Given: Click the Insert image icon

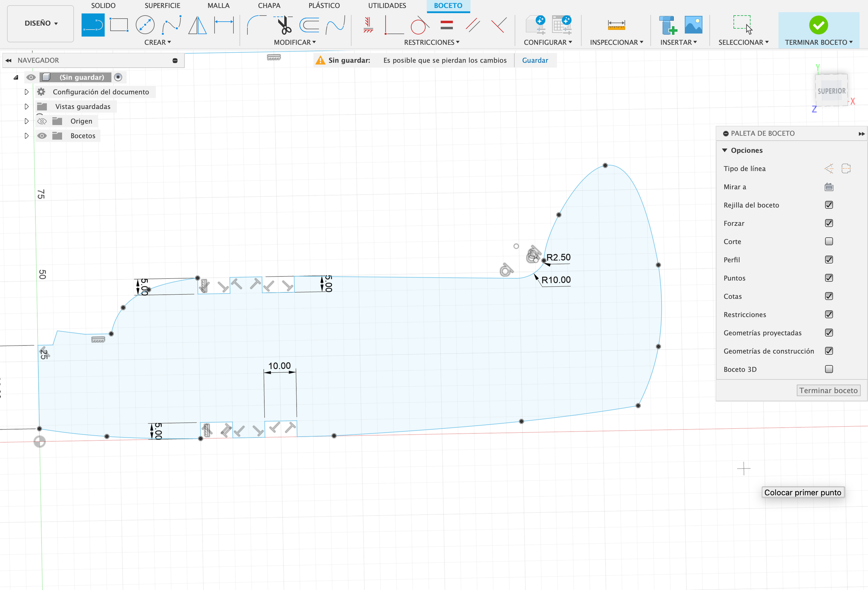Looking at the screenshot, I should (x=693, y=25).
